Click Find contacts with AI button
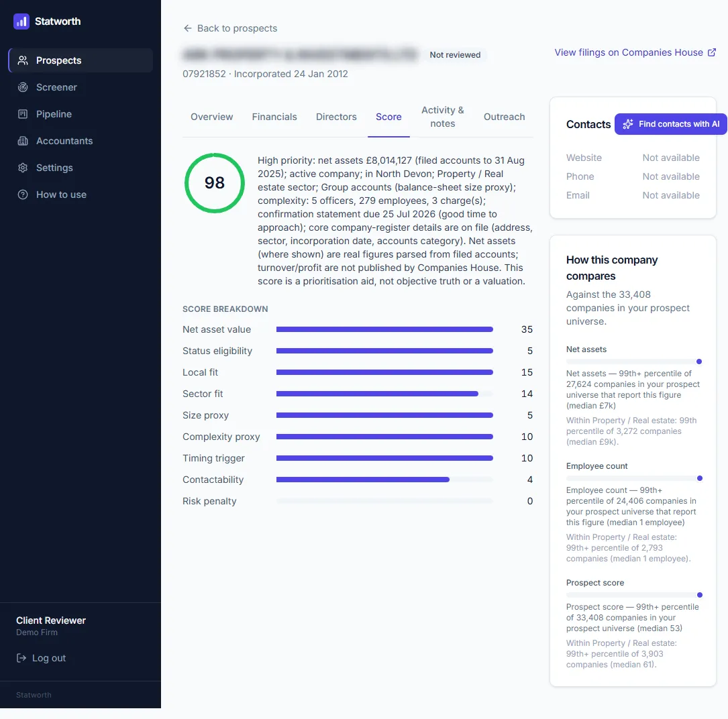This screenshot has width=728, height=719. point(670,124)
